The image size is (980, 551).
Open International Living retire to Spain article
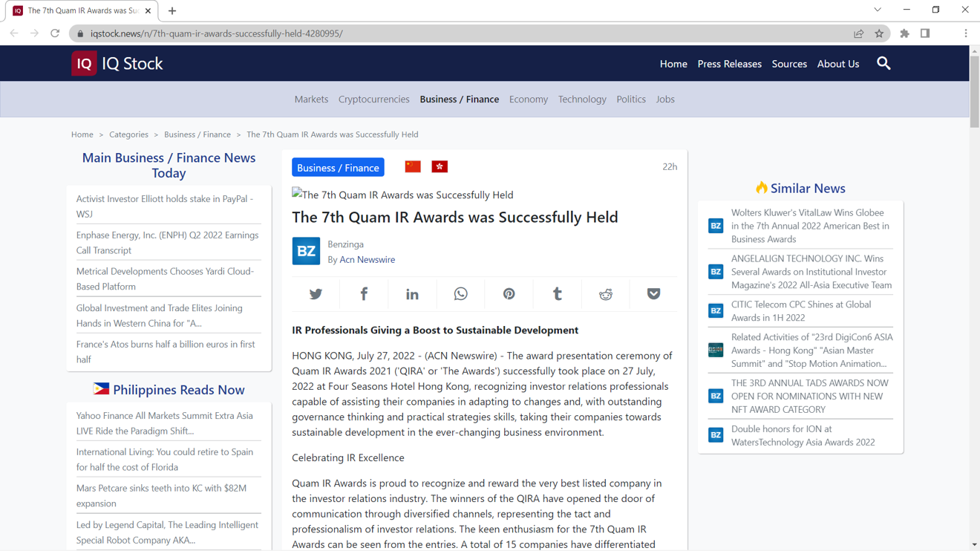[169, 459]
